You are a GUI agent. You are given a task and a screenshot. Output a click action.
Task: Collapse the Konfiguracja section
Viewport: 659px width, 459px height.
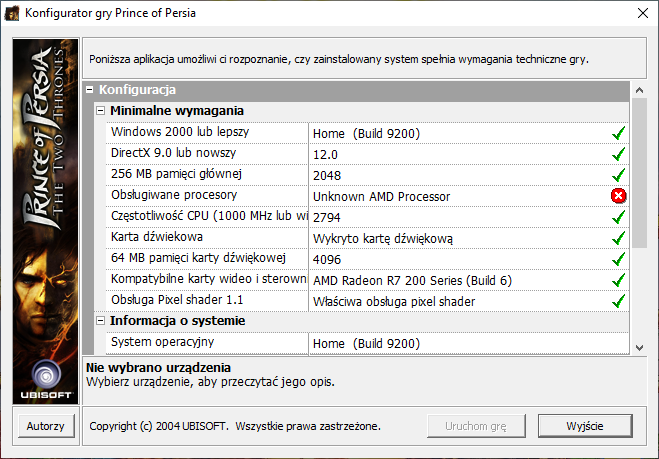point(90,90)
